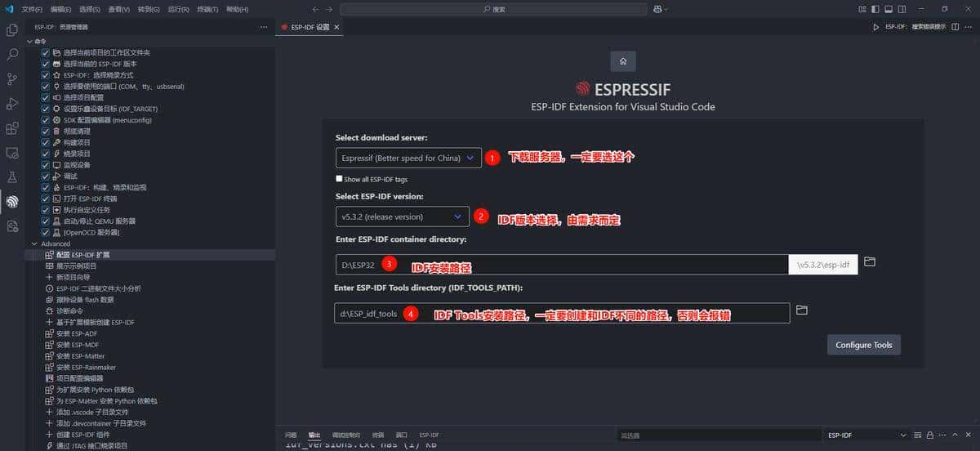This screenshot has height=451, width=980.
Task: Uncheck 选择当前项目的工作区文件夹 checkbox
Action: click(x=46, y=52)
